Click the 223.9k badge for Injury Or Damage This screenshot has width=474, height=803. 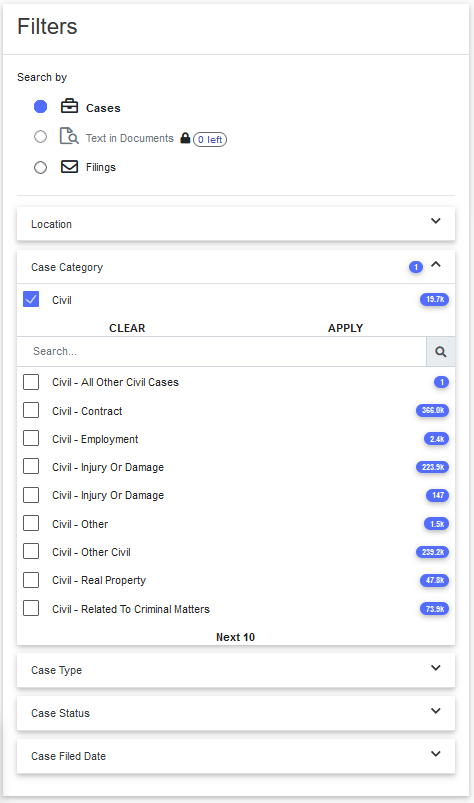pyautogui.click(x=433, y=467)
